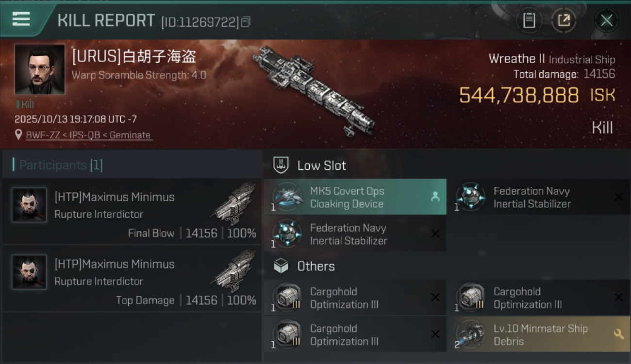Open the victim pilot portrait
Viewport: 631px width, 364px height.
point(40,69)
